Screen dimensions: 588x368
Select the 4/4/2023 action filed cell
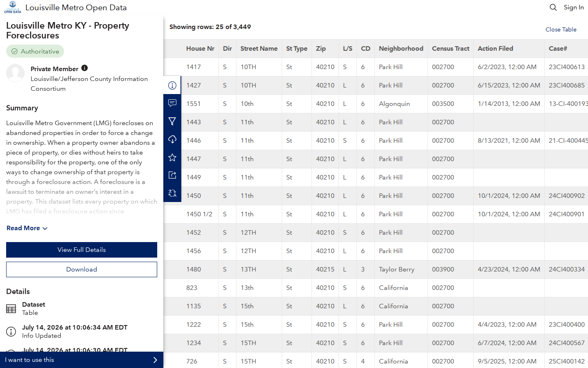pyautogui.click(x=509, y=325)
